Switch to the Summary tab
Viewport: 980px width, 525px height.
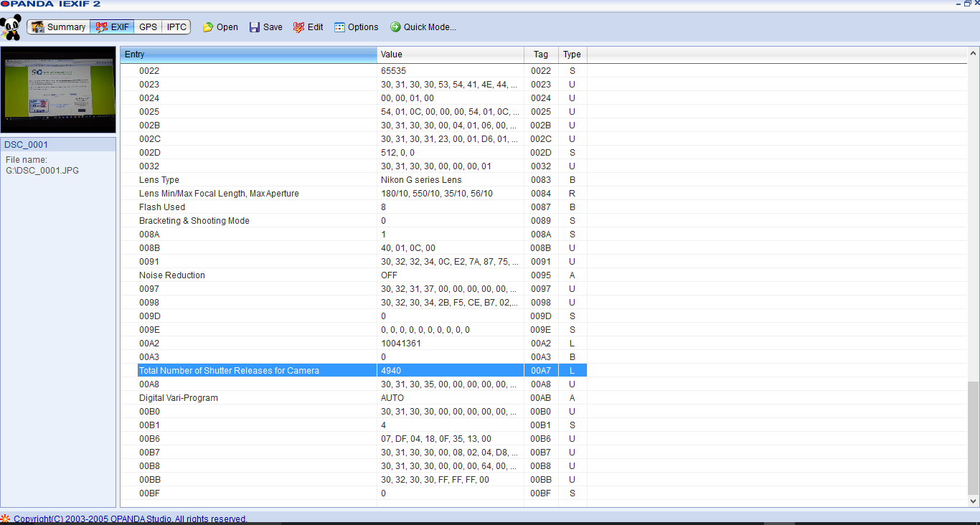point(59,27)
